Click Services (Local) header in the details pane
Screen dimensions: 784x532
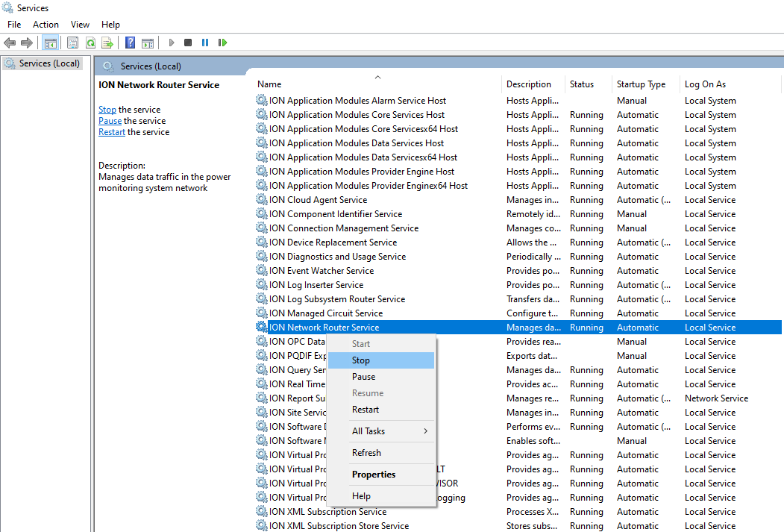[151, 66]
